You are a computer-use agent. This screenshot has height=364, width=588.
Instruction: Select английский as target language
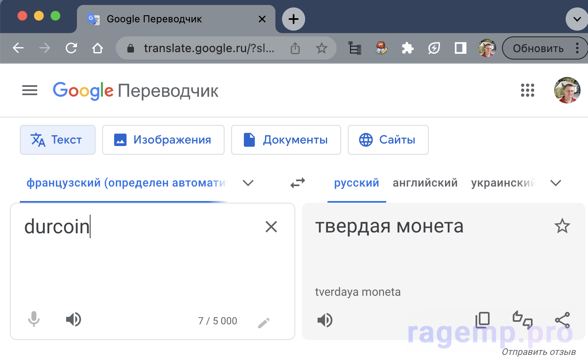coord(425,183)
